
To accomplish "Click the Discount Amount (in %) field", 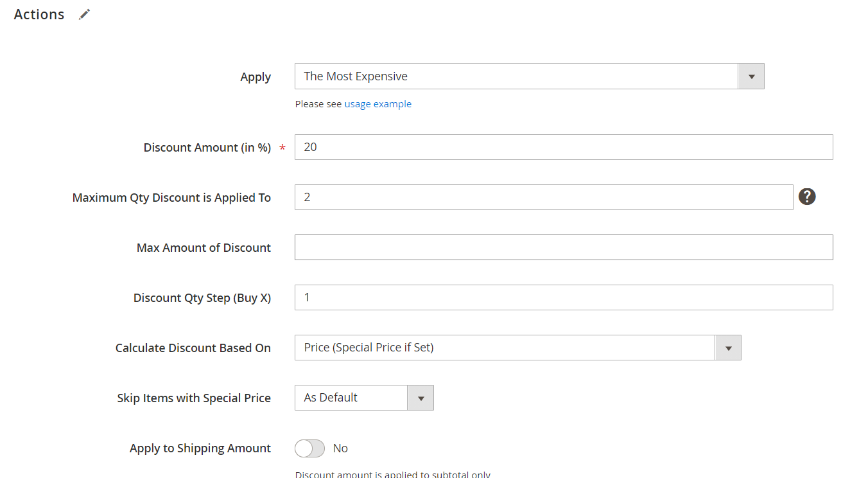I will 563,147.
